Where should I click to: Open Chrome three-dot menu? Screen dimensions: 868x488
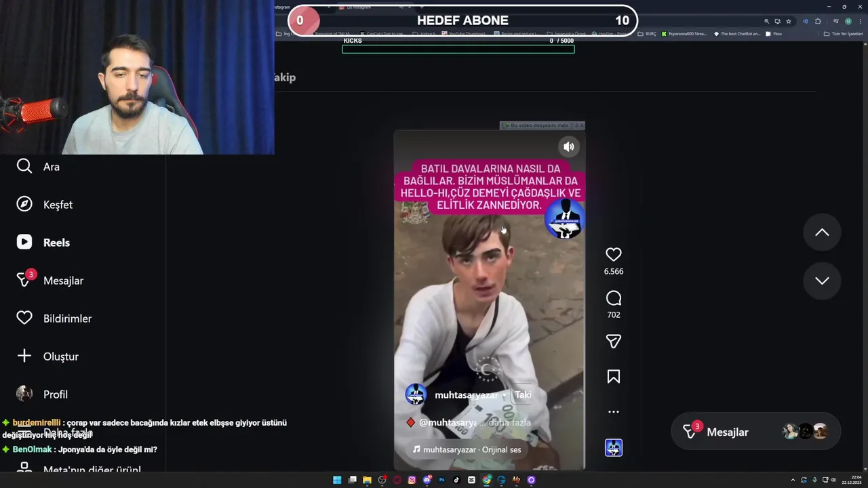tap(861, 22)
